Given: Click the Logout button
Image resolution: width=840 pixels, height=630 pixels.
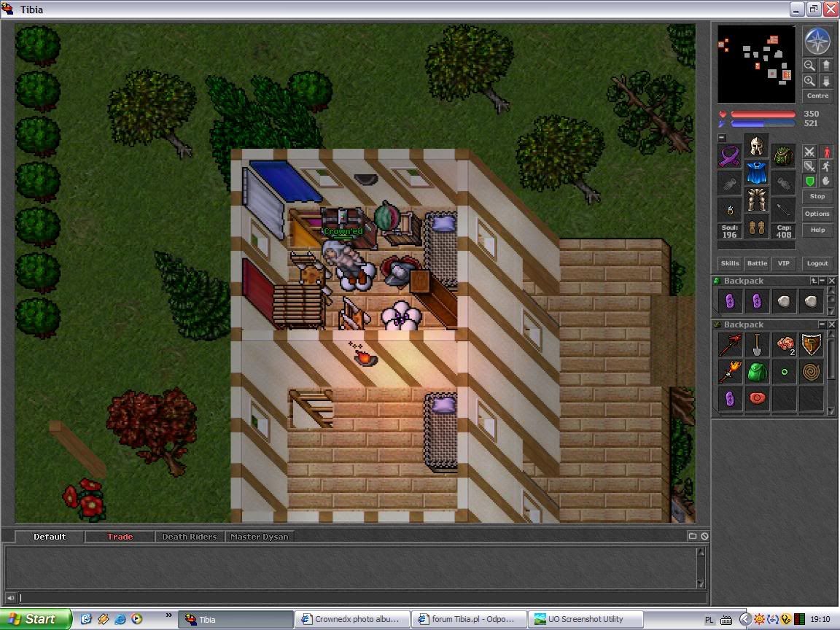Looking at the screenshot, I should point(817,263).
